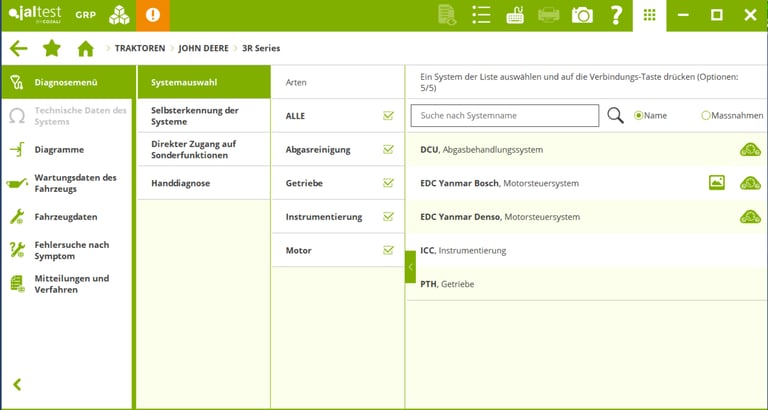Click JOHN DEERE in the breadcrumb
The height and width of the screenshot is (410, 768).
pyautogui.click(x=203, y=48)
